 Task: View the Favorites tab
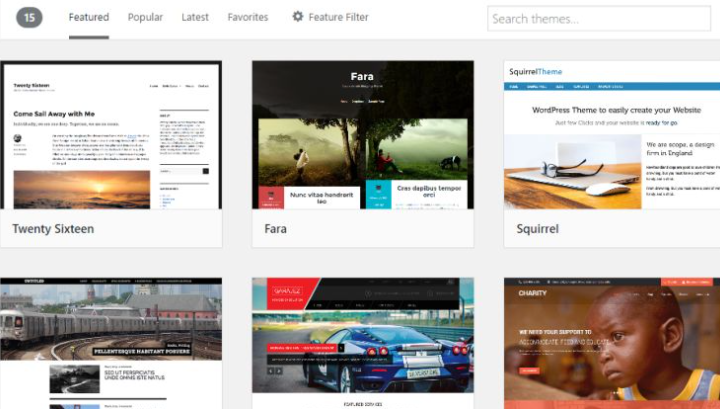click(248, 17)
